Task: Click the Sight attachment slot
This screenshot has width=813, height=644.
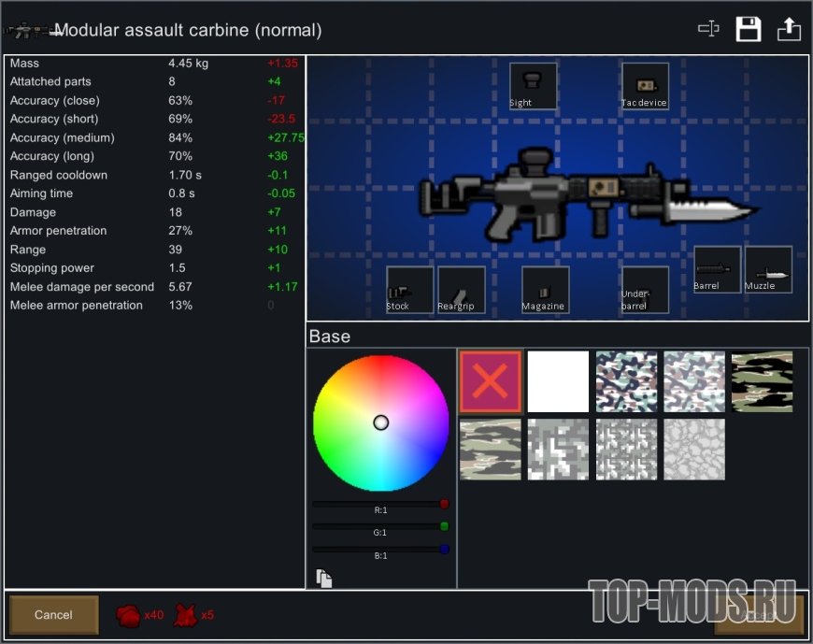Action: 533,86
